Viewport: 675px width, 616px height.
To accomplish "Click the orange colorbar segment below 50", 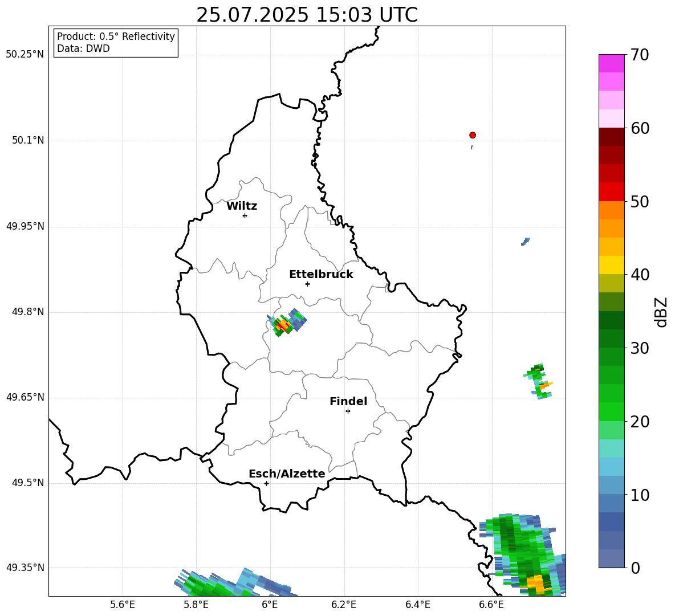I will (x=611, y=210).
